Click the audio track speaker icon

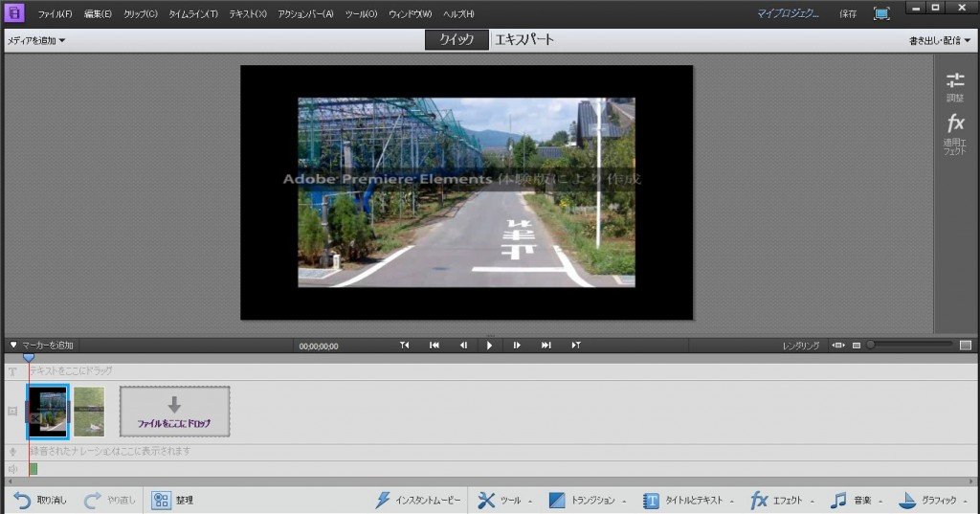12,469
